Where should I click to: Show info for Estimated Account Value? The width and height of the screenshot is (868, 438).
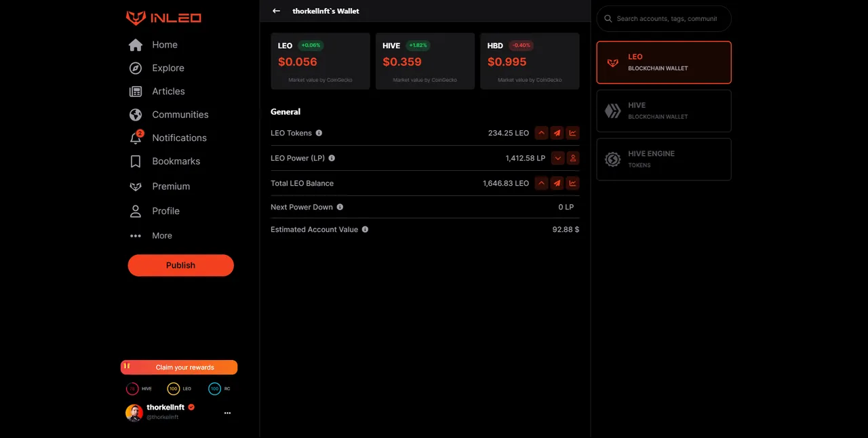coord(365,229)
